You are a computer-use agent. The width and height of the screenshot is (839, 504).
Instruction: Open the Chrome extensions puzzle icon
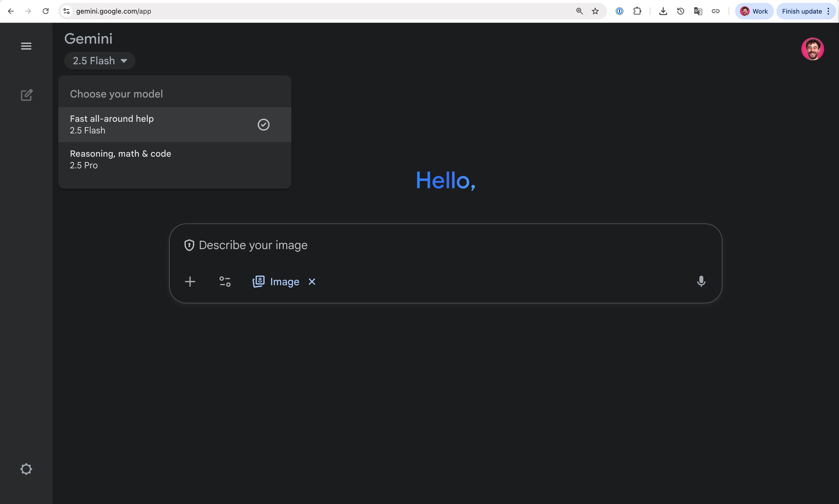[637, 11]
